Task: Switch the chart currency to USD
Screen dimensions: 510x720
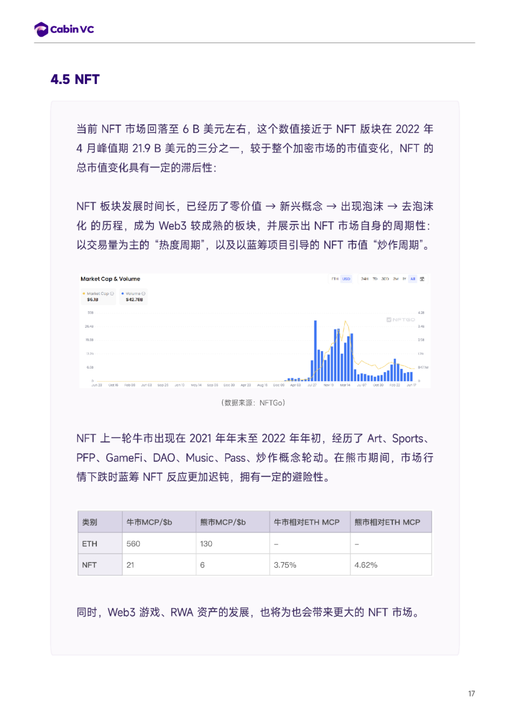Action: pos(346,279)
